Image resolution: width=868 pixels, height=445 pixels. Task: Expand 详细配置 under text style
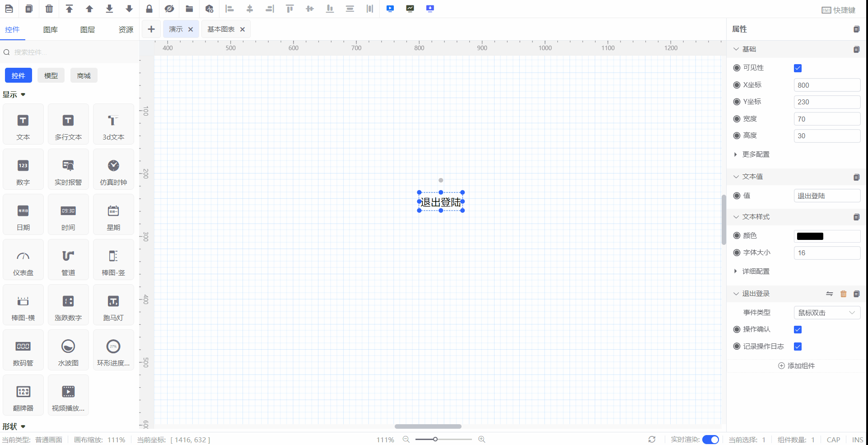(755, 272)
